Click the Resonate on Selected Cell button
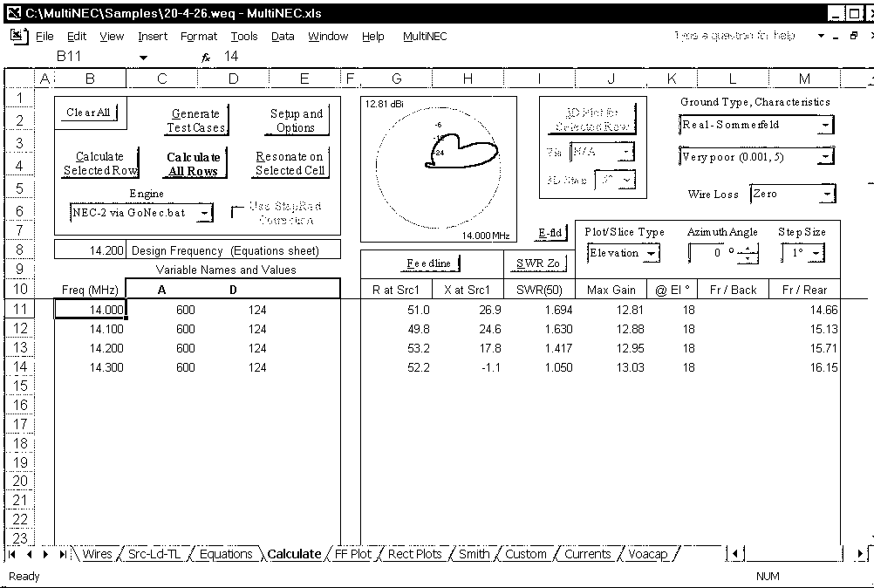874x588 pixels. coord(290,163)
